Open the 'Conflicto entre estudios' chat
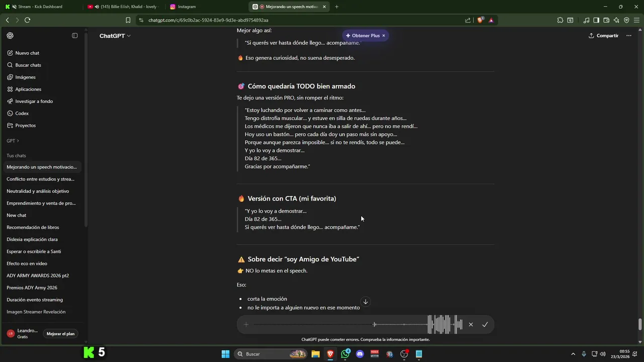Image resolution: width=644 pixels, height=362 pixels. pos(41,179)
